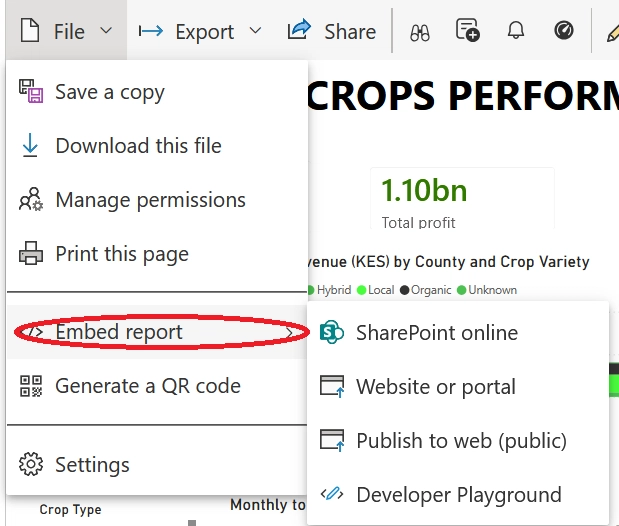Click the Settings gear icon
The image size is (619, 526).
[x=31, y=465]
